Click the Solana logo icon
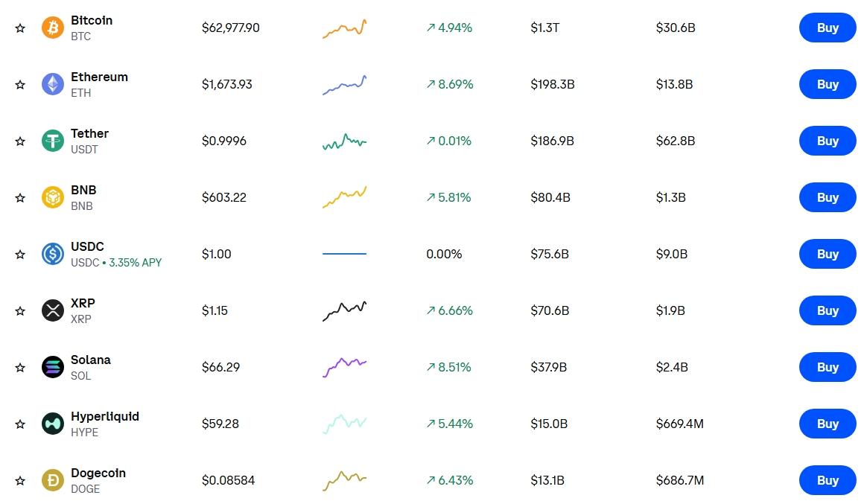 click(x=53, y=367)
